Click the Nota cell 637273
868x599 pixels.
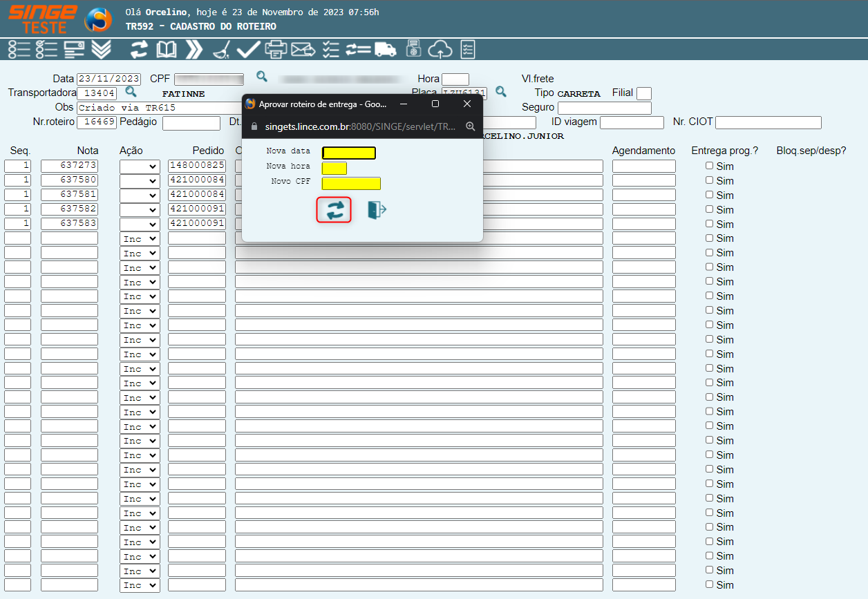point(69,166)
